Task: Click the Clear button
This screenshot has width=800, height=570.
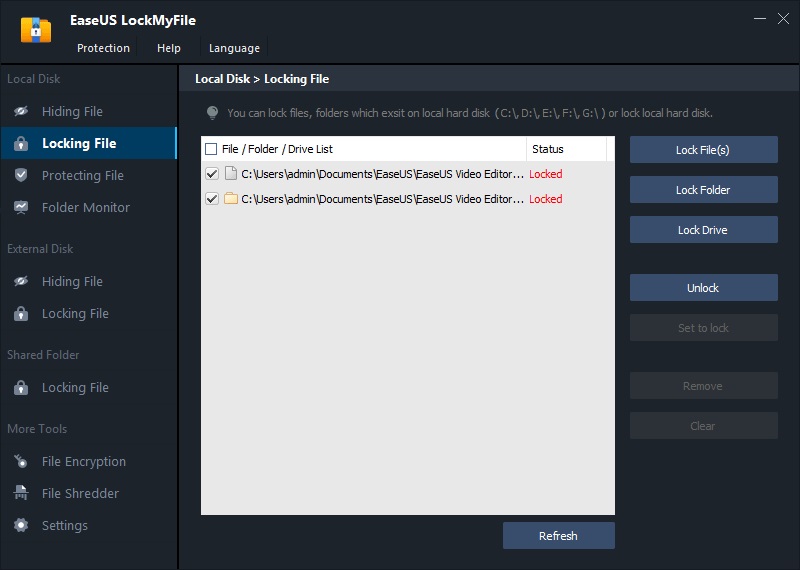Action: click(704, 426)
